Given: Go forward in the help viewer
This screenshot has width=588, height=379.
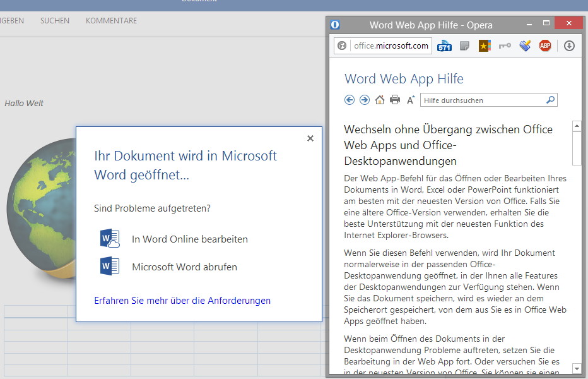Looking at the screenshot, I should point(364,100).
